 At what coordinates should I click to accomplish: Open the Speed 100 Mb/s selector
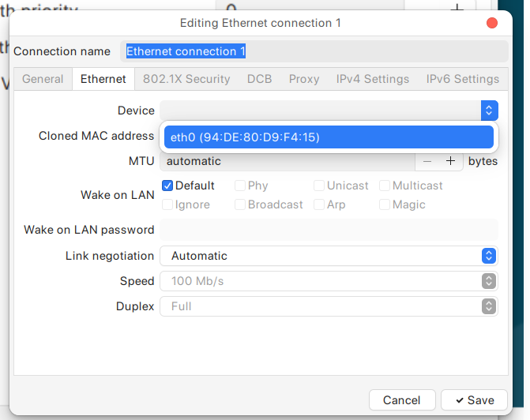[329, 281]
